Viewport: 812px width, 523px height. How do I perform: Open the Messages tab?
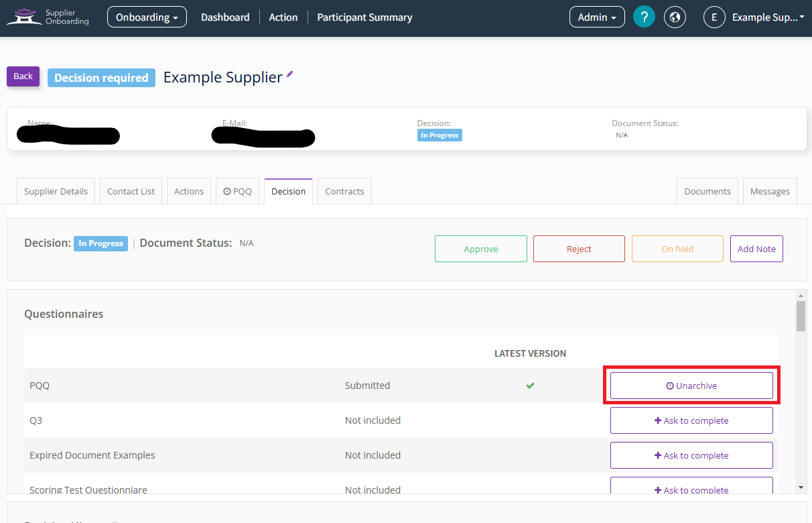(x=770, y=191)
